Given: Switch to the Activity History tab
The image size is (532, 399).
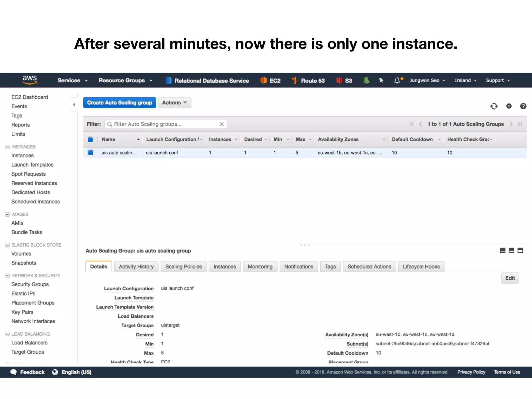Looking at the screenshot, I should tap(136, 267).
